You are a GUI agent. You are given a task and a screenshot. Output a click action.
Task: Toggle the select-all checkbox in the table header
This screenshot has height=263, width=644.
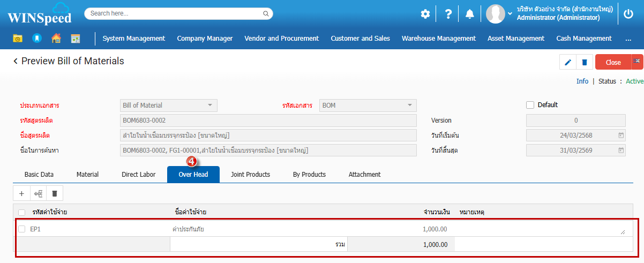point(22,213)
